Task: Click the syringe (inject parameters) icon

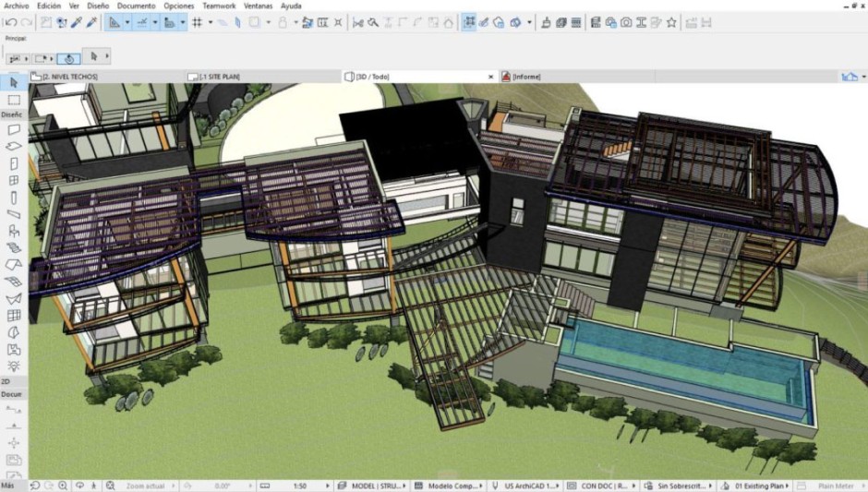Action: coord(92,22)
